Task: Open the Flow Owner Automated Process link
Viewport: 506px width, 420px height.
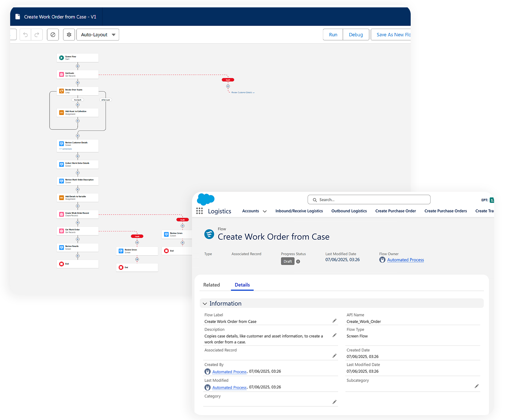Action: pos(405,260)
